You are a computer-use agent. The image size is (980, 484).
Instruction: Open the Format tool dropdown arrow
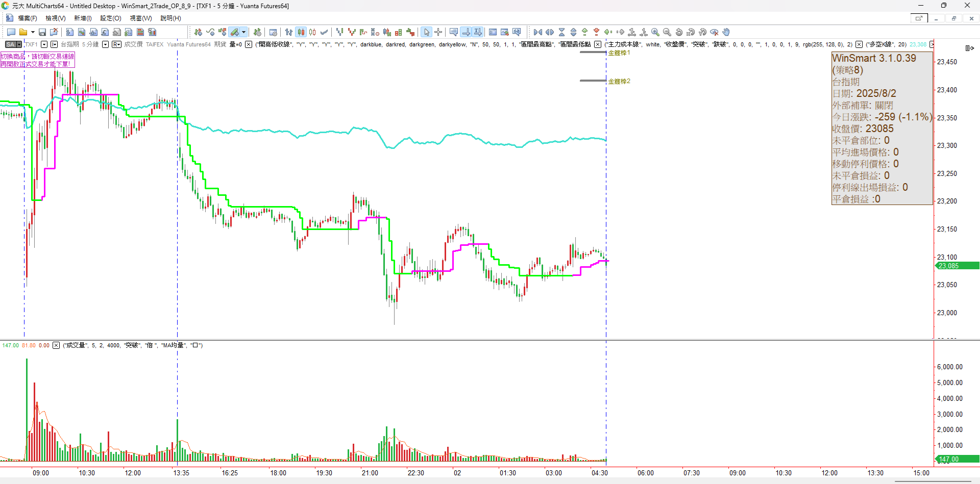click(x=243, y=32)
